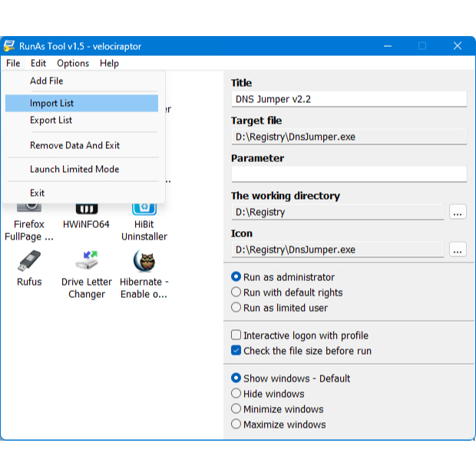Select the Hibernate owl icon
The width and height of the screenshot is (476, 476).
click(144, 261)
